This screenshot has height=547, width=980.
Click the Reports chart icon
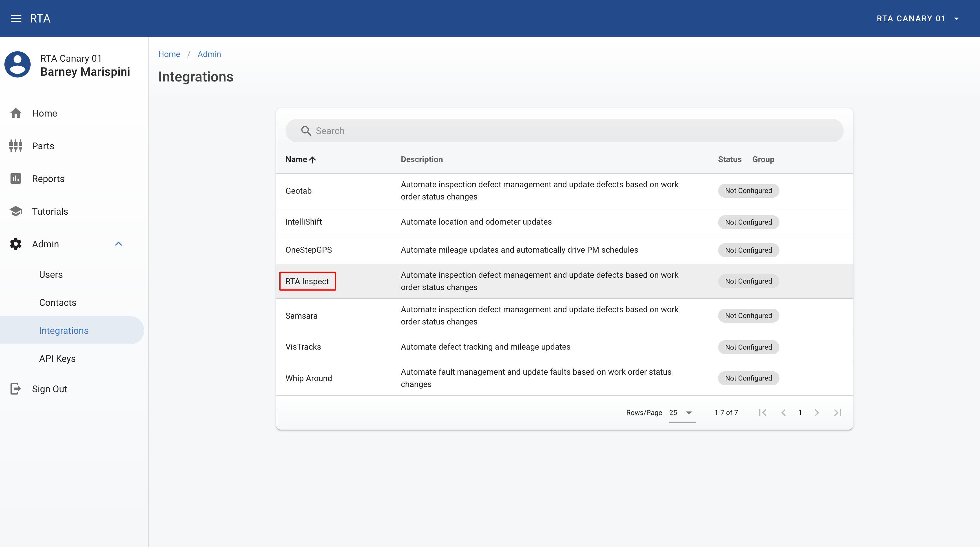point(15,178)
